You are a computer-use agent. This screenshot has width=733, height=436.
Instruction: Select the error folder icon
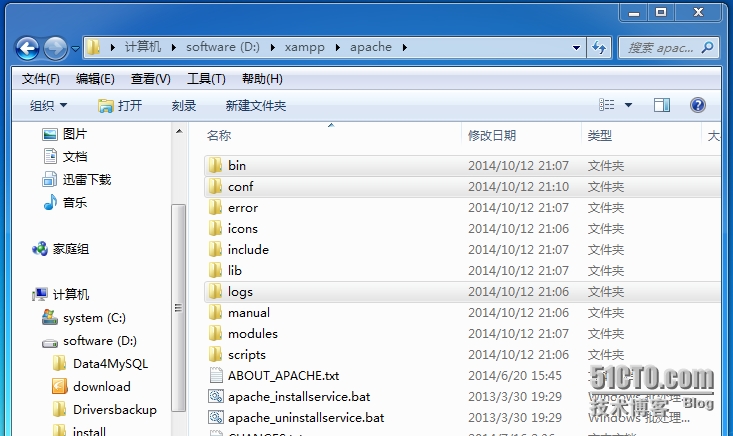pyautogui.click(x=215, y=207)
